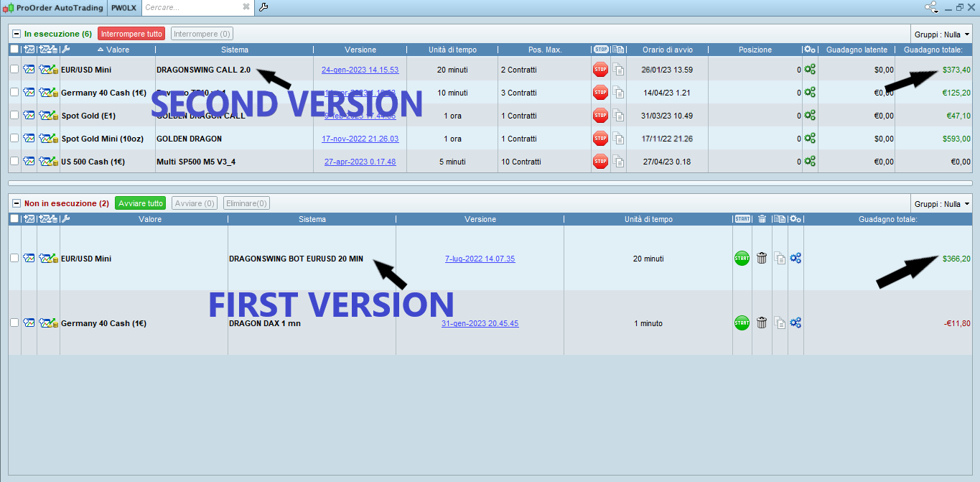Stop the DRAGONSWING CALL 2.0 system
This screenshot has height=482, width=980.
pyautogui.click(x=600, y=70)
